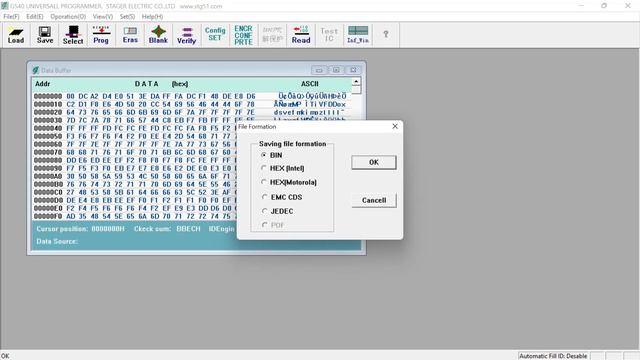The image size is (640, 360).
Task: Select the POF format radio button
Action: [x=264, y=225]
